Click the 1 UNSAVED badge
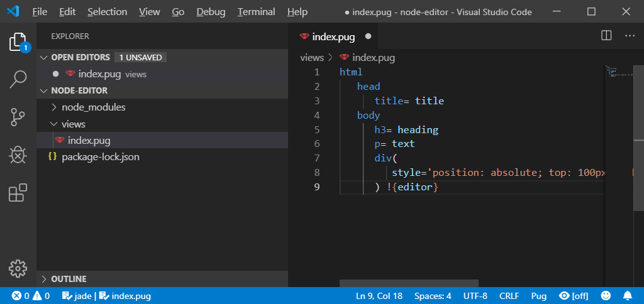Image resolution: width=644 pixels, height=304 pixels. [140, 57]
